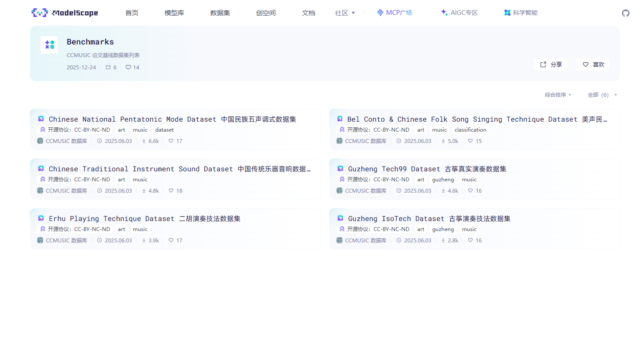Click the license icon beside CC-BY-NC-ND on Erhu card
This screenshot has height=364, width=634.
42,229
